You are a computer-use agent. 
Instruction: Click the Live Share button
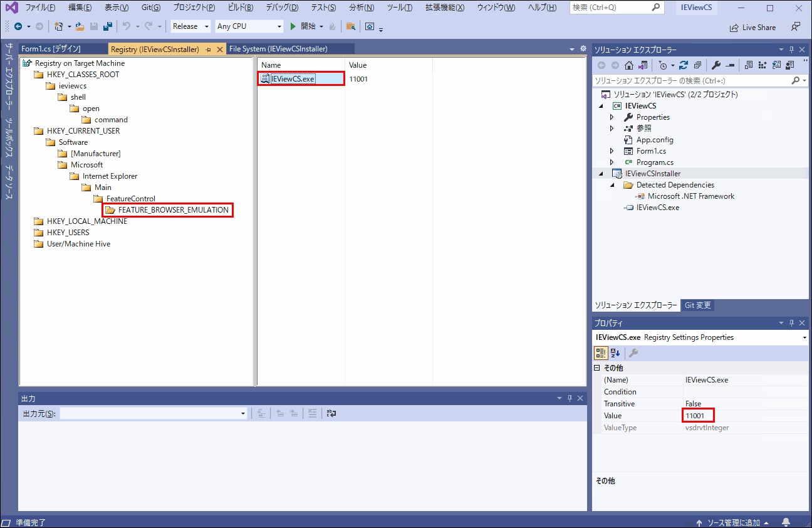click(752, 28)
